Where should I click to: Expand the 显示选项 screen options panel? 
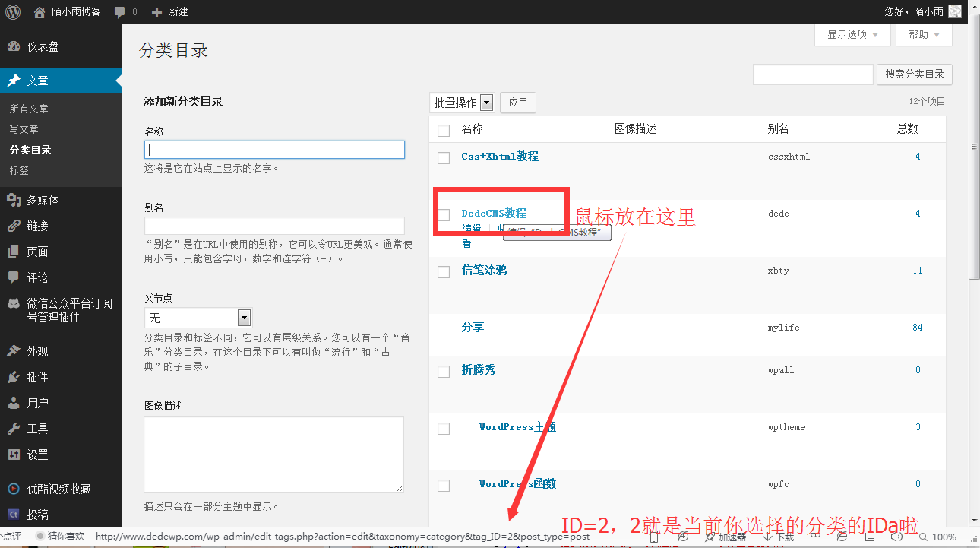pyautogui.click(x=852, y=34)
